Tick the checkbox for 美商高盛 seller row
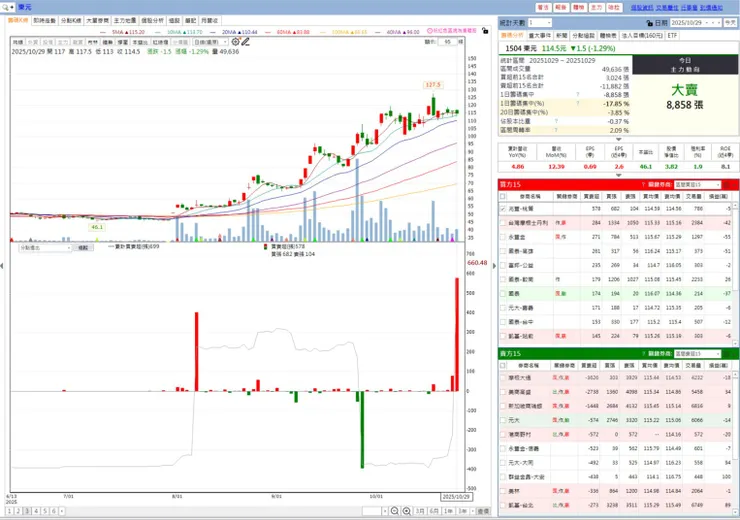 (503, 392)
